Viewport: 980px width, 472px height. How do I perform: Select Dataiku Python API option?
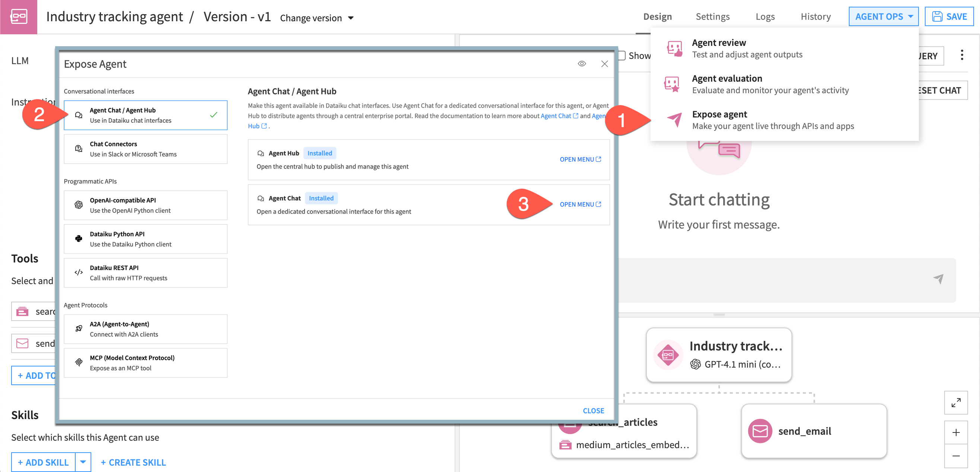(x=145, y=239)
